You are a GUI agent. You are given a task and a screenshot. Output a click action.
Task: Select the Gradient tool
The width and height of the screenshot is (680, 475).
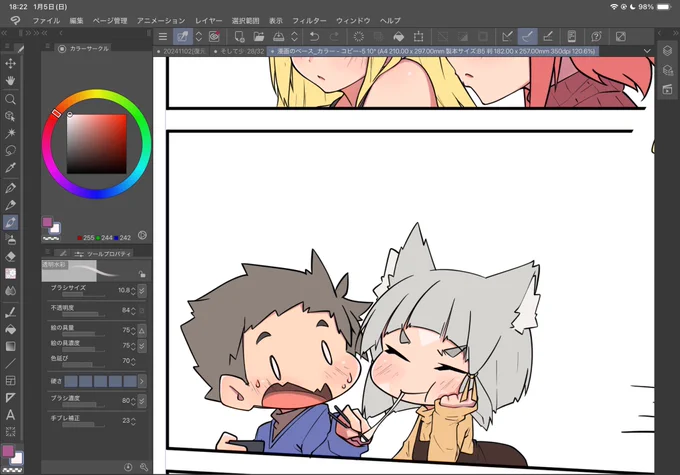pyautogui.click(x=10, y=346)
